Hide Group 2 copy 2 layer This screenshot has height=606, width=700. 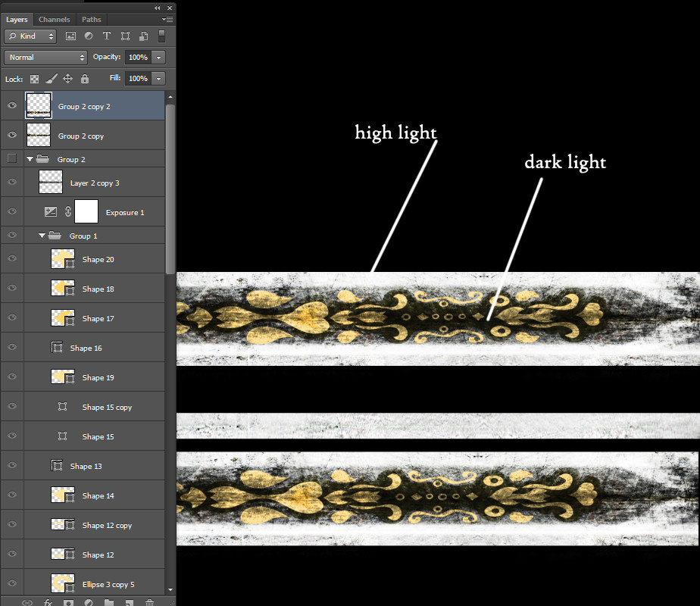[x=12, y=105]
